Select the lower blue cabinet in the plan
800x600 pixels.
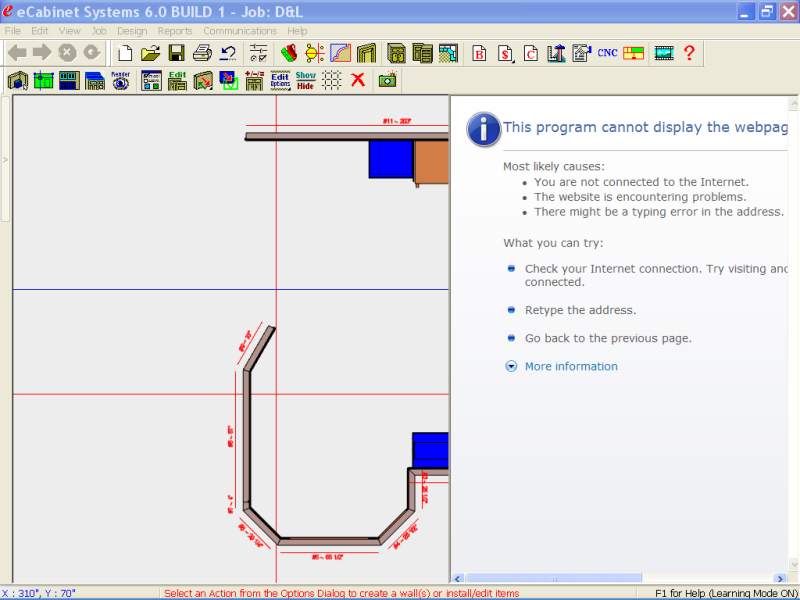430,451
